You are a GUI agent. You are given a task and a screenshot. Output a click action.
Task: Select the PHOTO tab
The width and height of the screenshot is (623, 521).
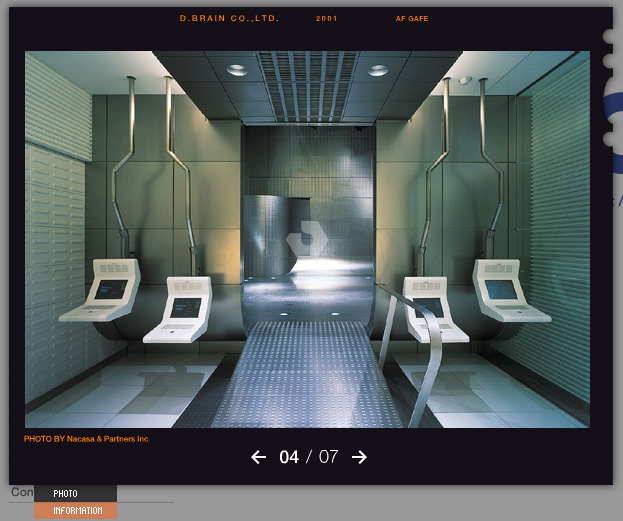point(75,493)
